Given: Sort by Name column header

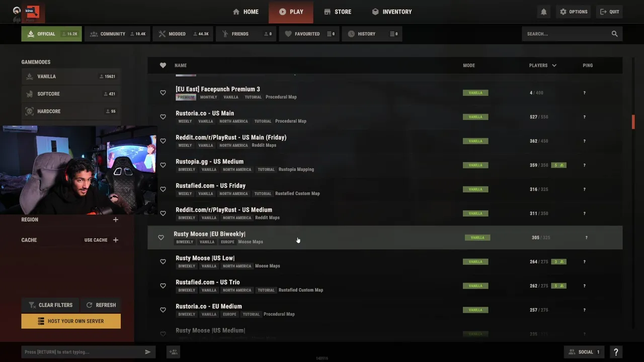Looking at the screenshot, I should 181,65.
